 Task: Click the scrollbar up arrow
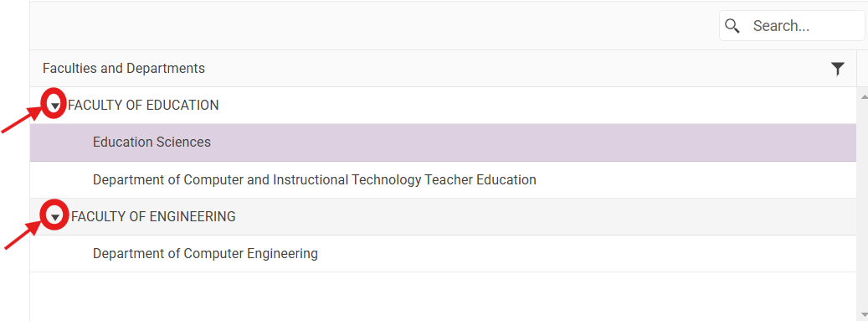point(862,96)
